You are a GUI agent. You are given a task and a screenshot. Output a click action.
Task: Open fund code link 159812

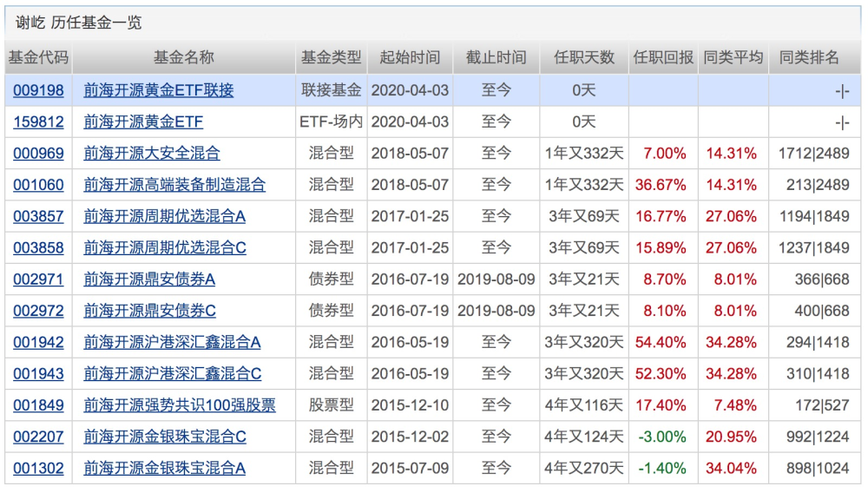38,122
